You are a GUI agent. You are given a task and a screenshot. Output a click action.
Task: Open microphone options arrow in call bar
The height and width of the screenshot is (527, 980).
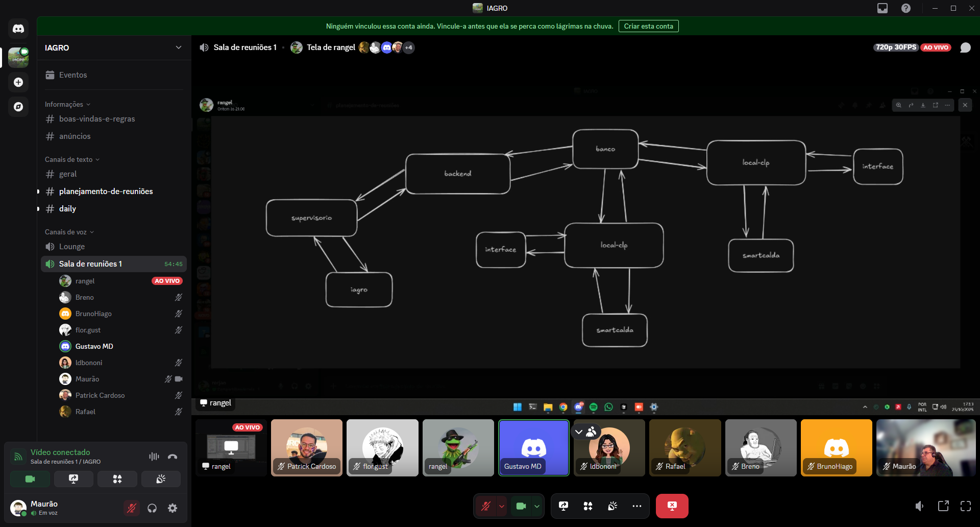[502, 506]
